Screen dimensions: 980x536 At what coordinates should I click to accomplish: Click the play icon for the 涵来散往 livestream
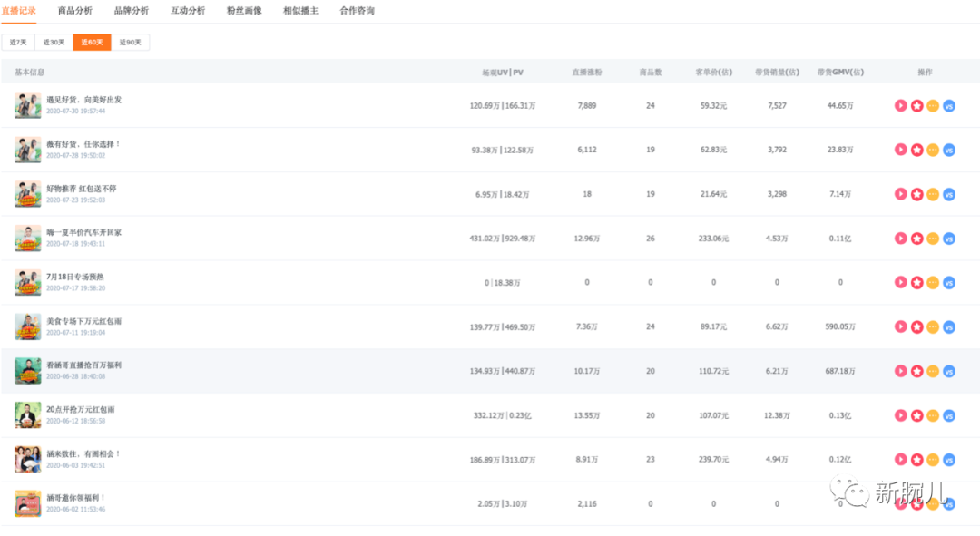901,460
